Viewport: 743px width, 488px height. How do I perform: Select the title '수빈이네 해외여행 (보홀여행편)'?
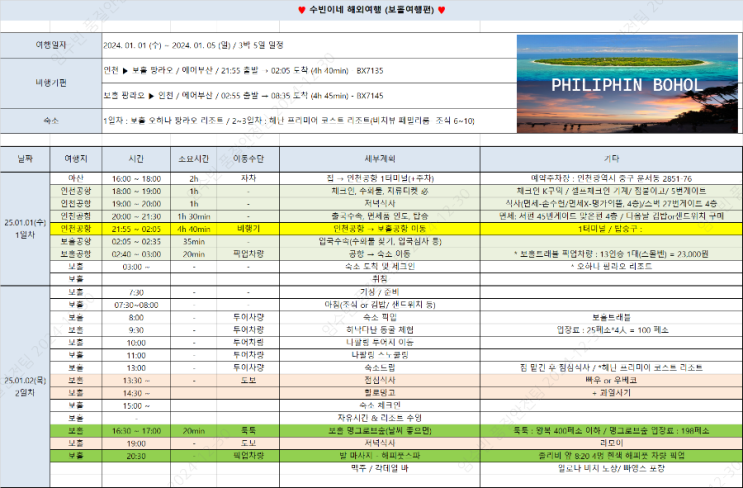coord(372,10)
